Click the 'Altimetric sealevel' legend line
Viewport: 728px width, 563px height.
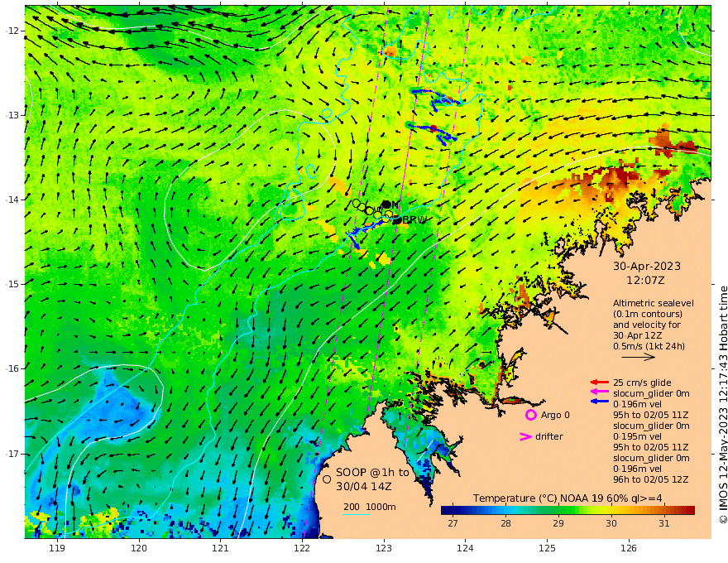(x=654, y=303)
